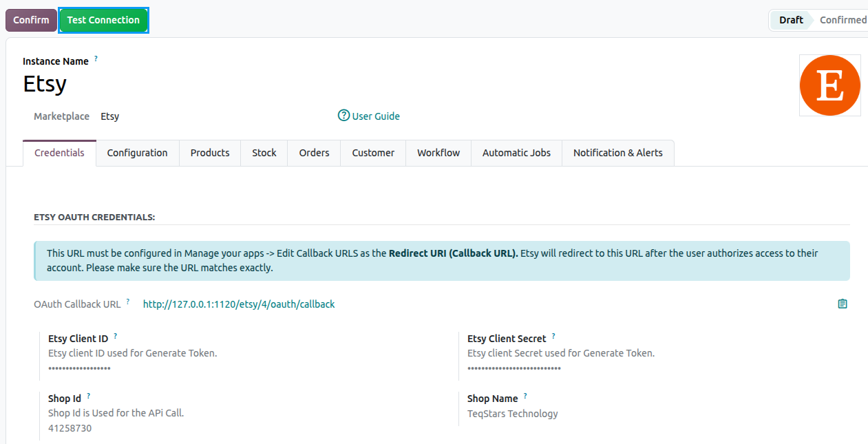Image resolution: width=868 pixels, height=444 pixels.
Task: Open the Automatic Jobs tab
Action: coord(516,153)
